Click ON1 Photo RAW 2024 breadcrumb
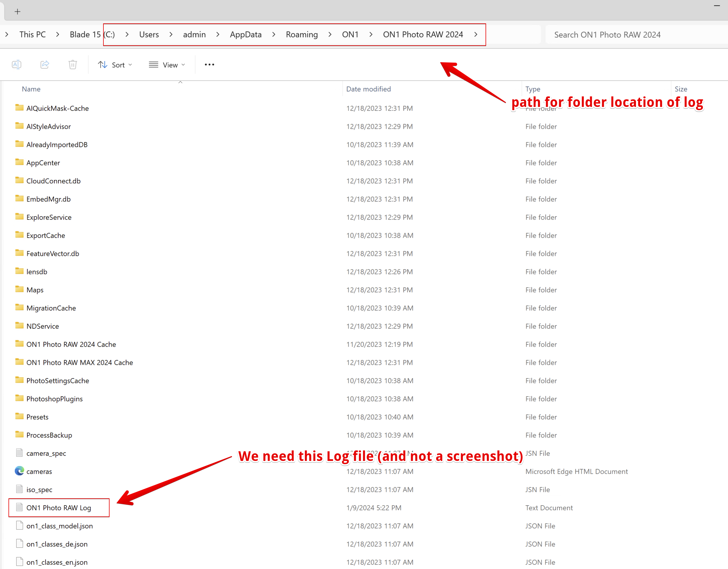Screen dimensions: 728x569 pyautogui.click(x=423, y=35)
